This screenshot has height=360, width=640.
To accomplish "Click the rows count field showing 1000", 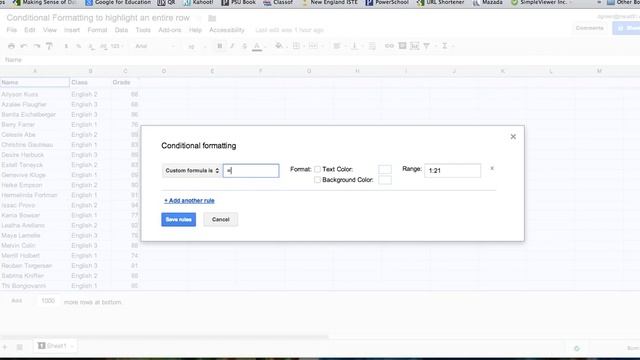I will point(48,301).
